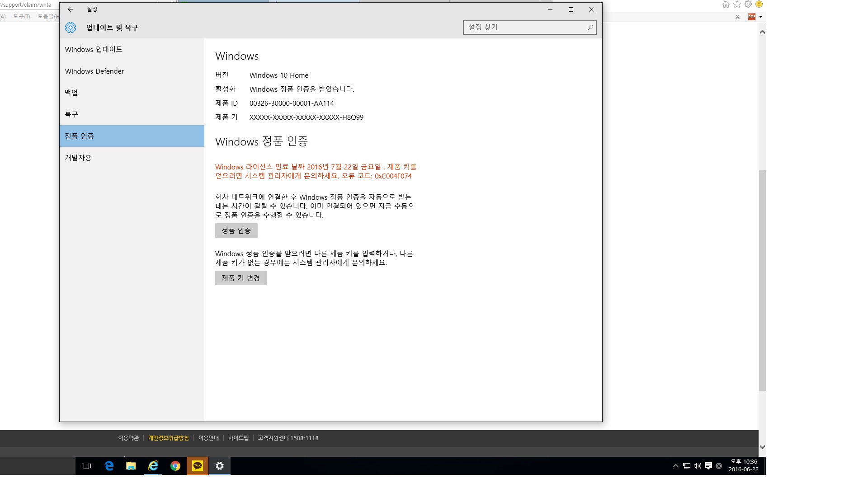Open volume control in system tray
The width and height of the screenshot is (868, 488).
(x=698, y=466)
